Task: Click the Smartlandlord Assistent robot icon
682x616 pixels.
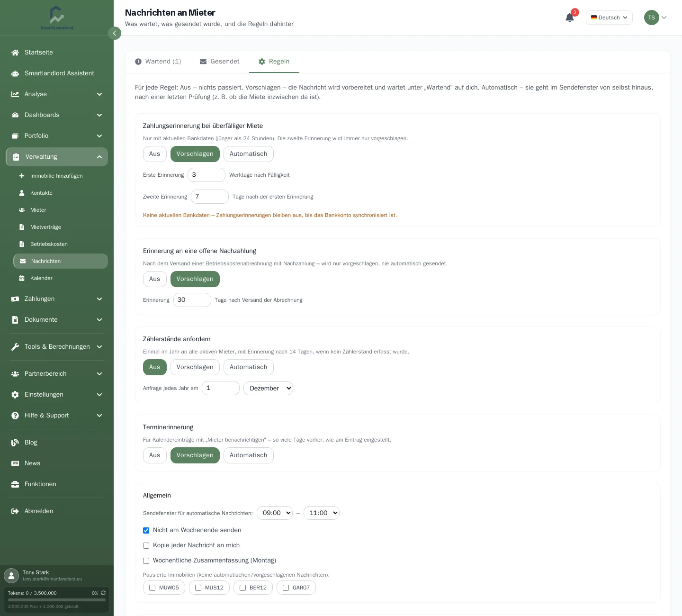Action: point(15,73)
